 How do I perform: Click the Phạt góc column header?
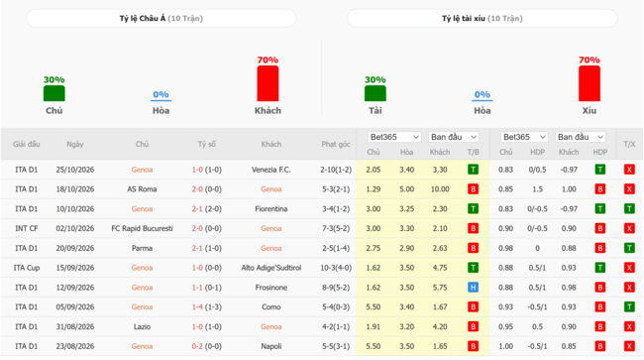click(336, 144)
